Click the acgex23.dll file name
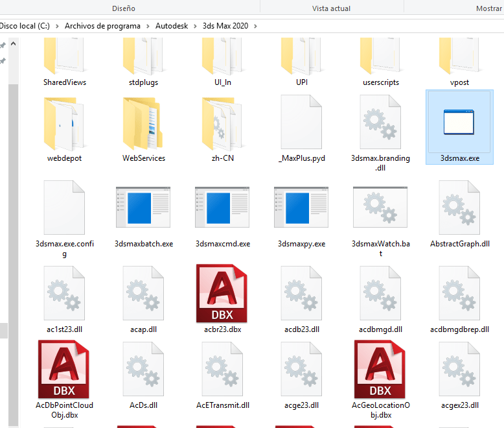 click(460, 405)
